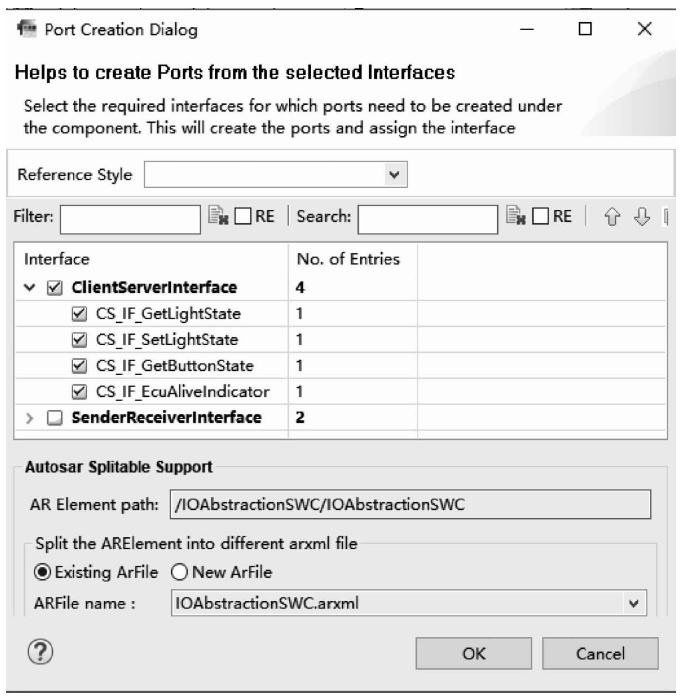Click the down arrow navigation icon
Screen dimensions: 680x697
pos(643,215)
